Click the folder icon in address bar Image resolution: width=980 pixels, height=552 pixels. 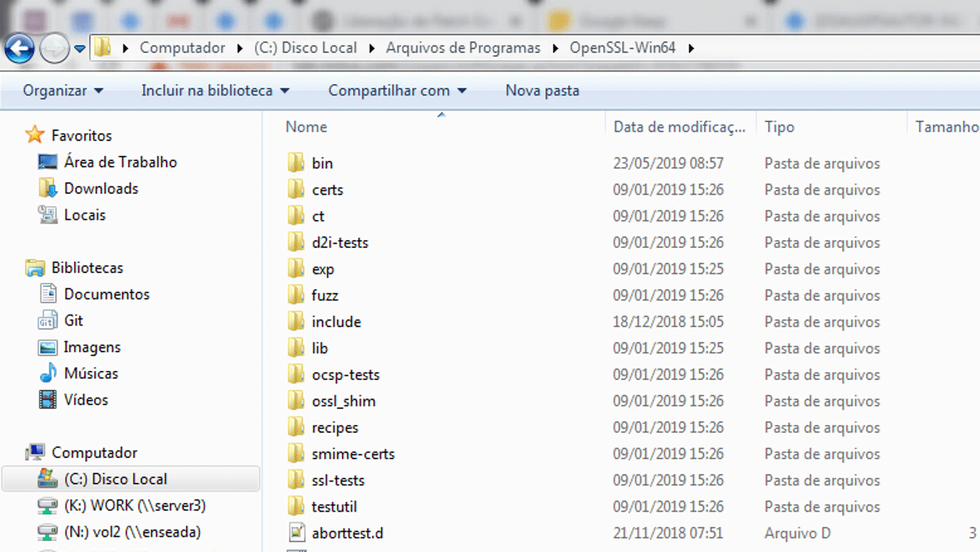pos(103,48)
